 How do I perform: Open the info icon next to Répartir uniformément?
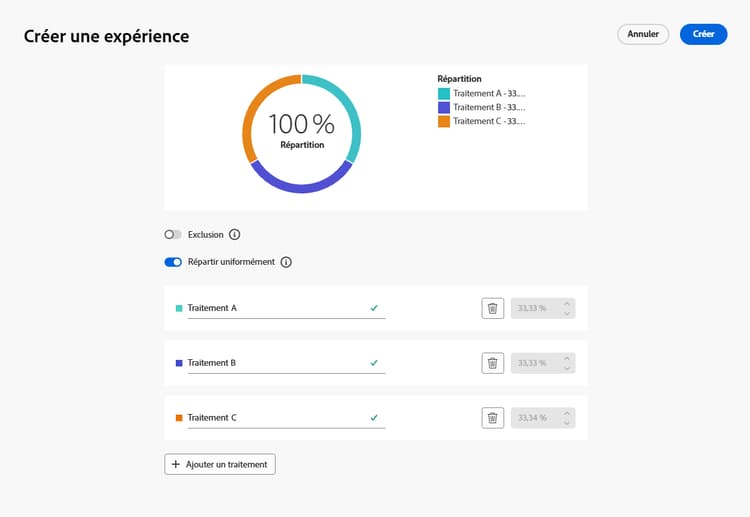pyautogui.click(x=286, y=262)
